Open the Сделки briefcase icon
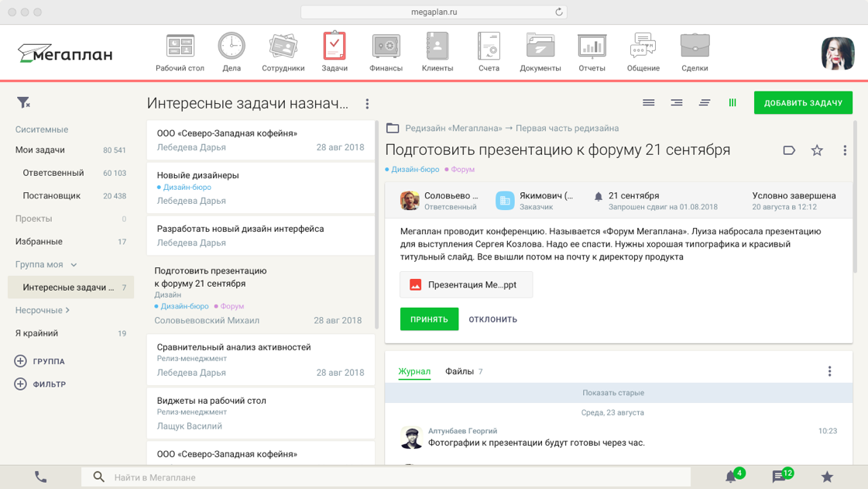This screenshot has height=489, width=868. pos(695,46)
